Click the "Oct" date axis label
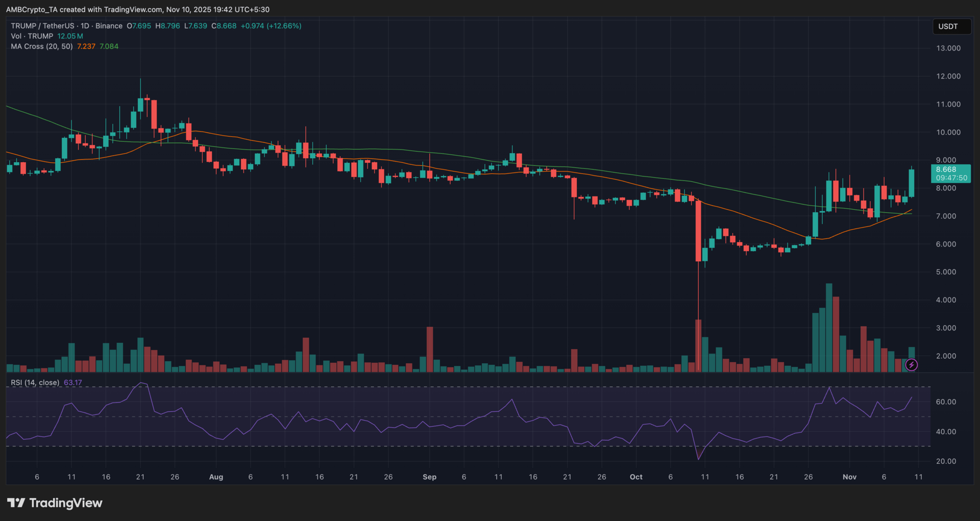The height and width of the screenshot is (521, 980). [636, 477]
